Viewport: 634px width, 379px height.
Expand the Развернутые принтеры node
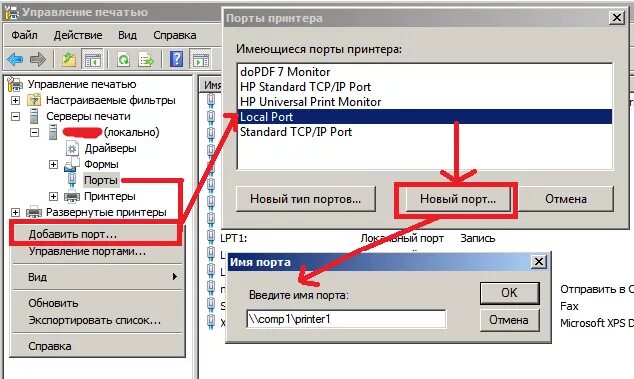pyautogui.click(x=15, y=212)
